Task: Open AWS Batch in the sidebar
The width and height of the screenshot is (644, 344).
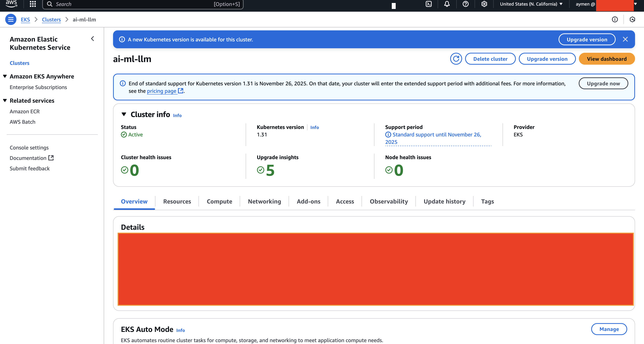Action: point(23,122)
